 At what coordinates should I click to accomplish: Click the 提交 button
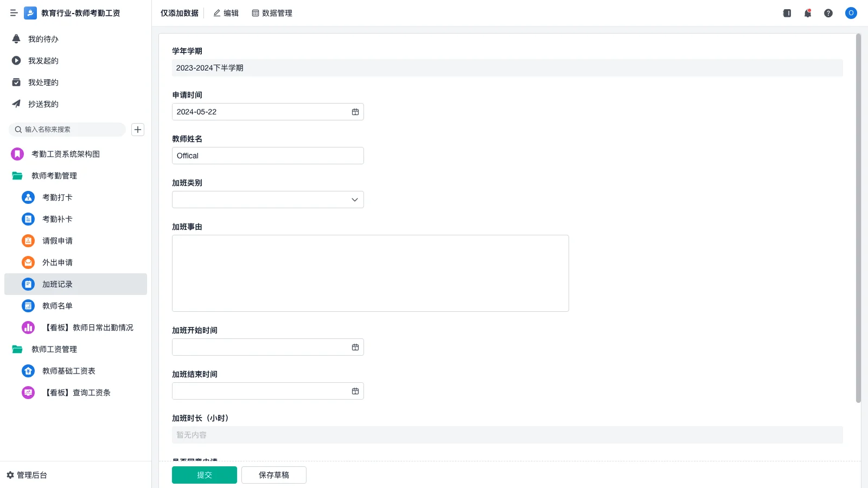coord(205,475)
